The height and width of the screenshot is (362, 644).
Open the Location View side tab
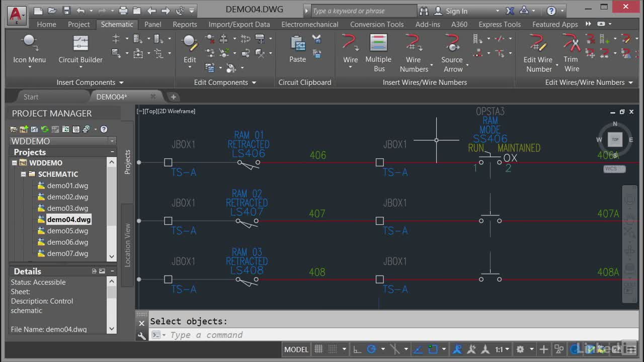point(127,245)
